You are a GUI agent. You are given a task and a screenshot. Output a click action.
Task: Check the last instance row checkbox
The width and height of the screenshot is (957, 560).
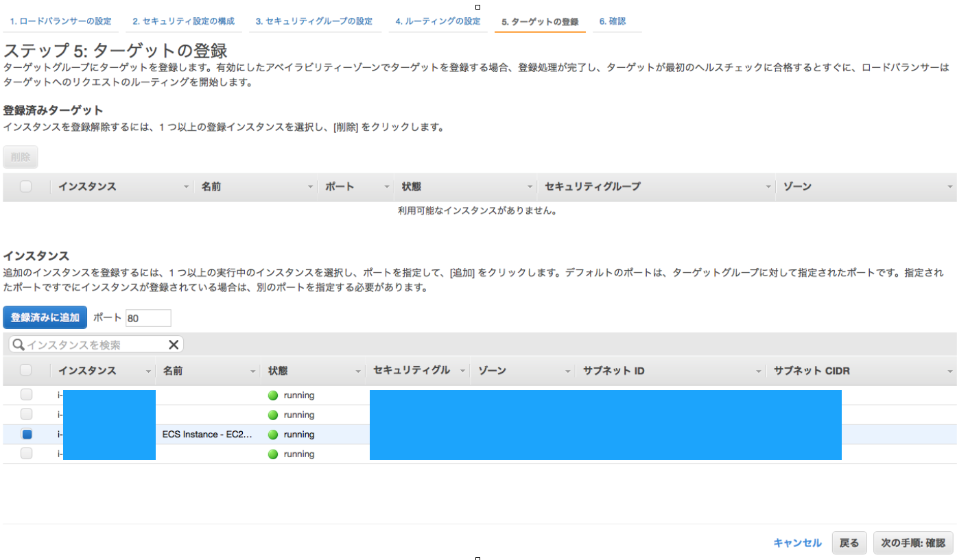pyautogui.click(x=26, y=453)
